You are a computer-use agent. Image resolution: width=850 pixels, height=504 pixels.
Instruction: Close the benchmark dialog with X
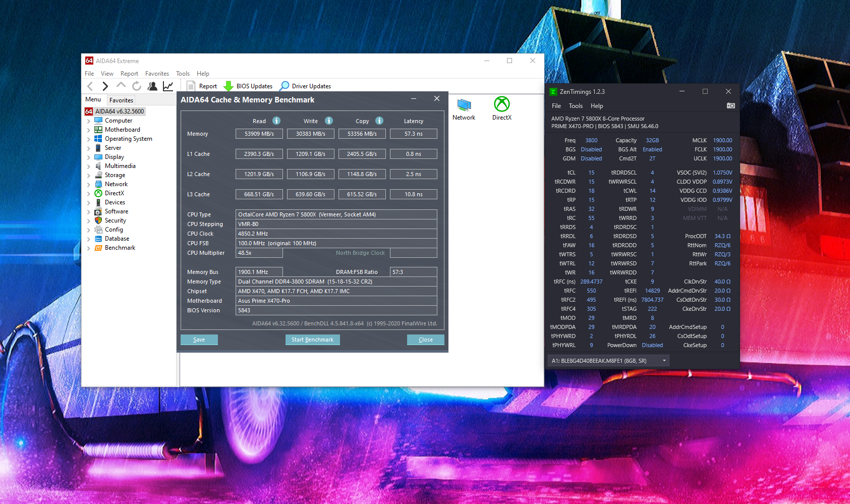pos(437,99)
